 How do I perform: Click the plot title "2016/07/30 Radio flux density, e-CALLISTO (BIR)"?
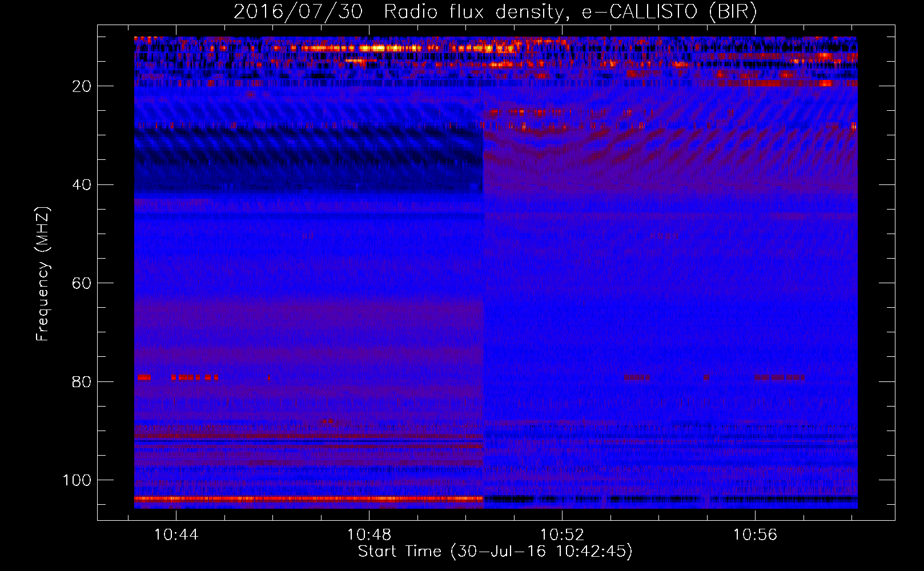click(x=495, y=12)
